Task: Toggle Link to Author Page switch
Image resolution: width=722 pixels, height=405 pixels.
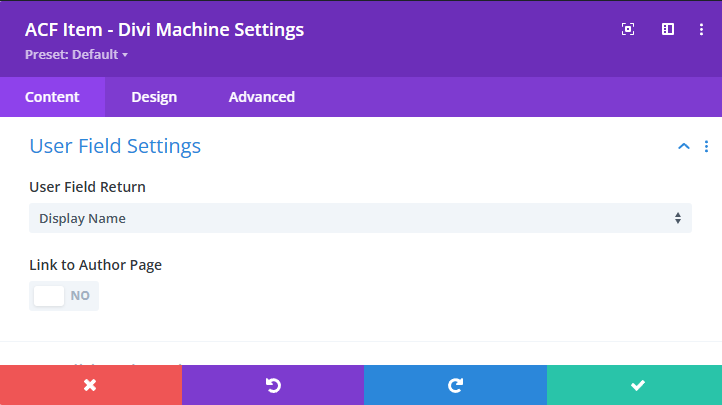Action: click(64, 295)
